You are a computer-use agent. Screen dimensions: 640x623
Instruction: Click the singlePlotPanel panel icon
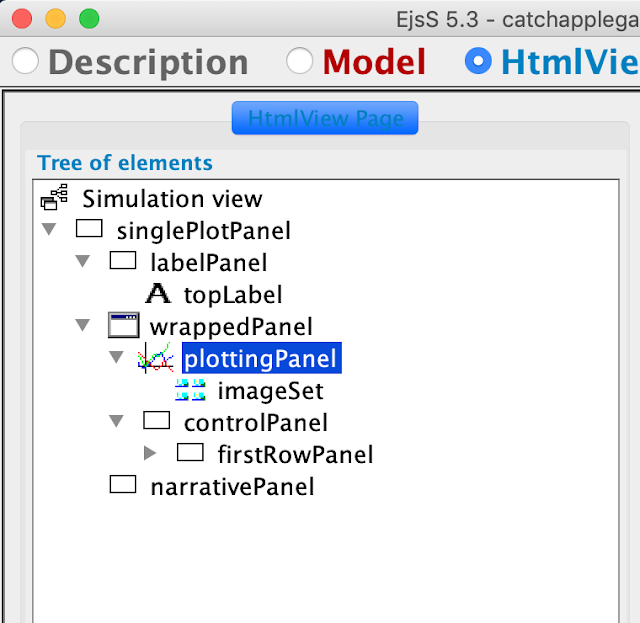coord(90,230)
